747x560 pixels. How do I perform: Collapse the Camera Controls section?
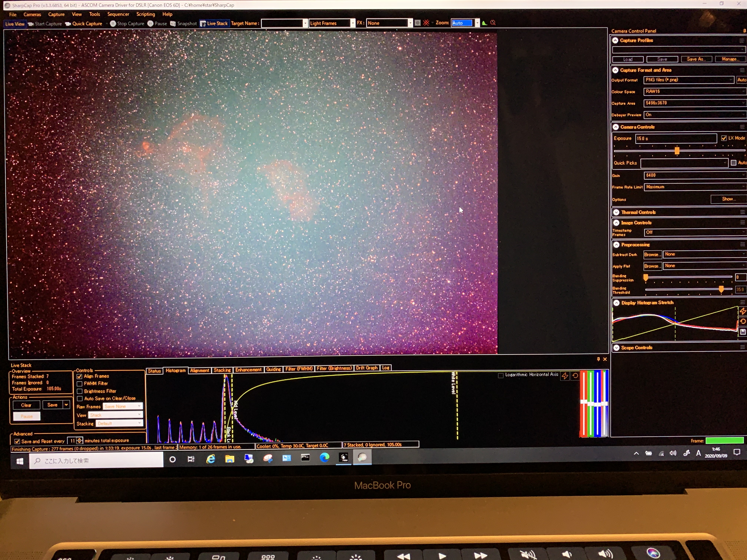click(616, 127)
